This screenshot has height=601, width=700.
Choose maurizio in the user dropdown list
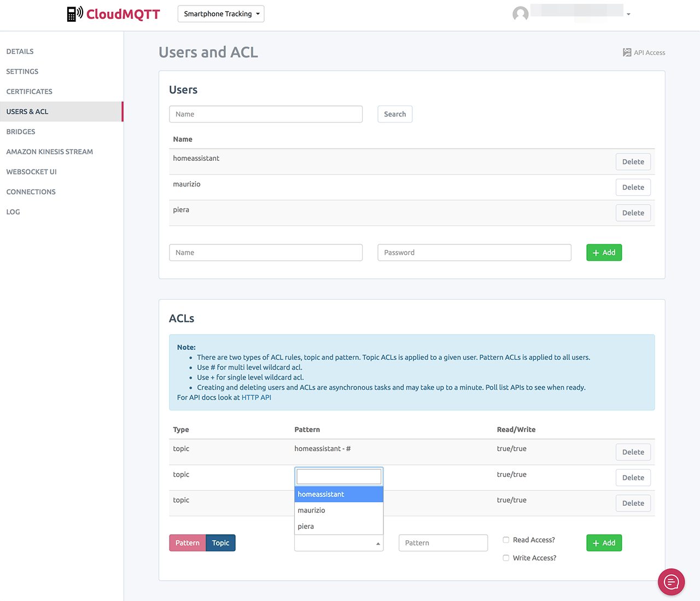339,510
